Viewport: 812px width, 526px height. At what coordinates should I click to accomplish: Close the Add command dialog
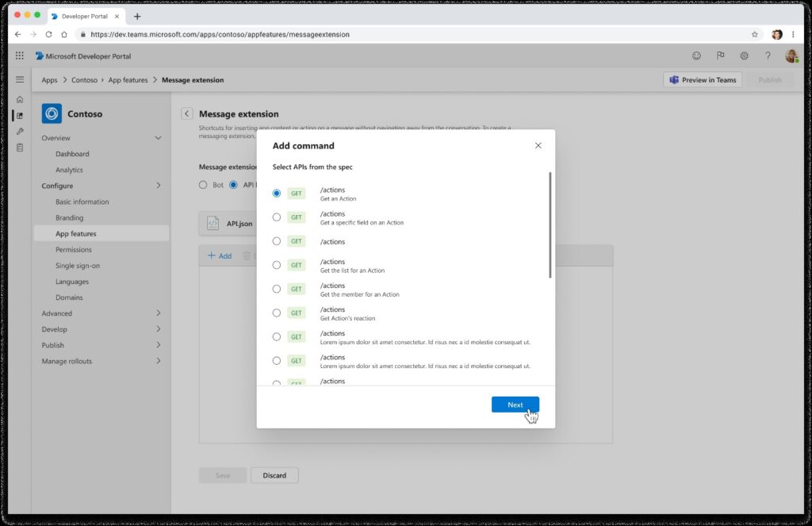(x=538, y=146)
